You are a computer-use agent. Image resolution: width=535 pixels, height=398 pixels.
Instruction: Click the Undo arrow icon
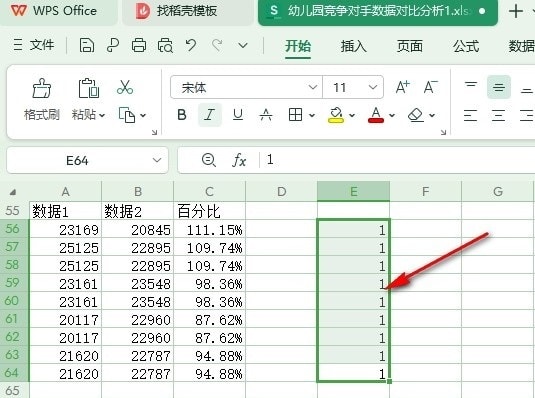(191, 45)
